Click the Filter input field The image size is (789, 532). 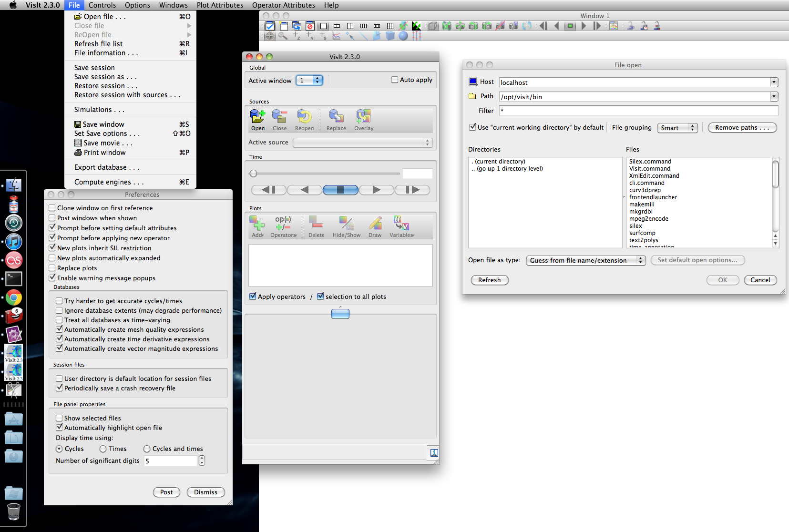tap(638, 111)
